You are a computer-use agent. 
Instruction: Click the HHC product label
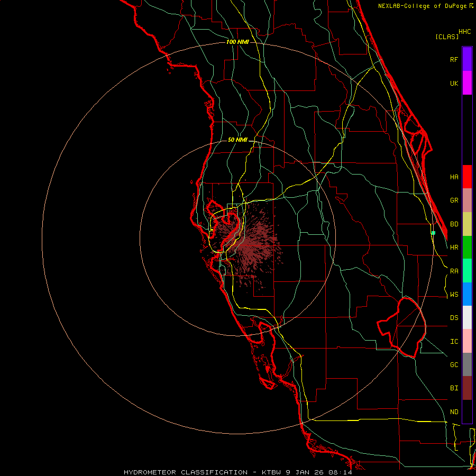pos(464,32)
